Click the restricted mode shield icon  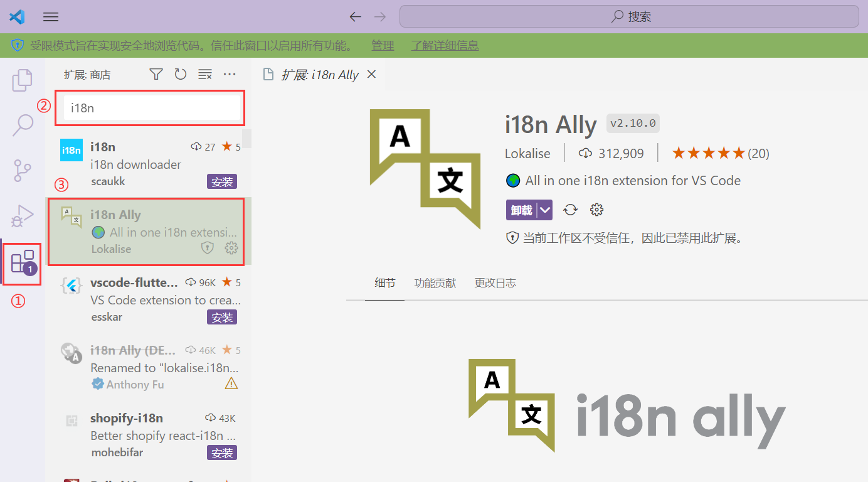[17, 45]
